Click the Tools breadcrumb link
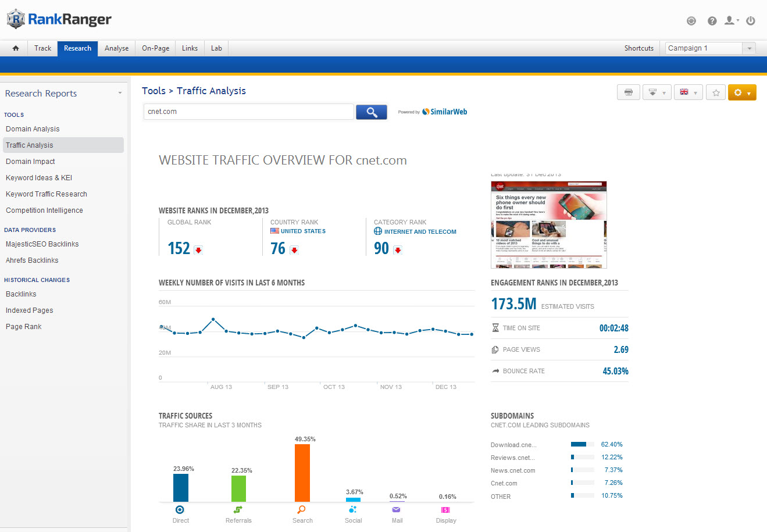Viewport: 767px width, 532px height. click(x=154, y=91)
